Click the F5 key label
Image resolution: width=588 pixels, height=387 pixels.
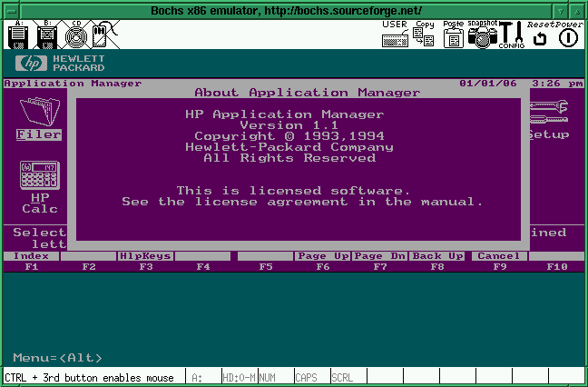point(266,267)
